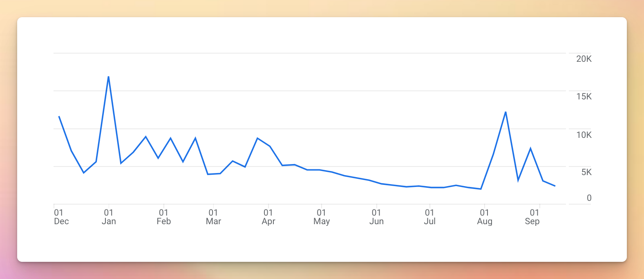This screenshot has width=644, height=279.
Task: Select the 01 Feb date label
Action: point(163,217)
